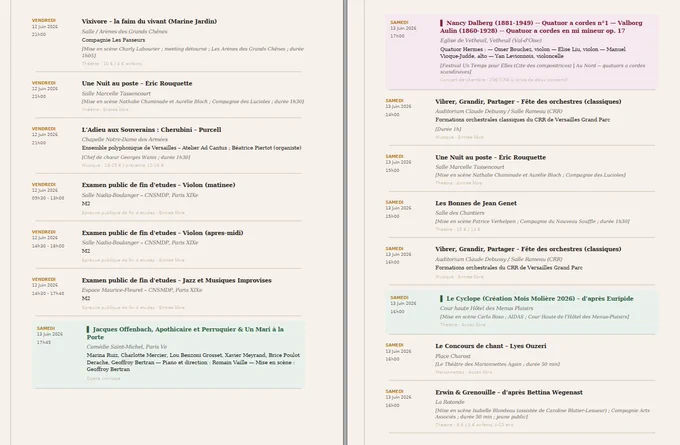Click the "Festival Un Temps pour Elles" note
This screenshot has width=680, height=445.
543,69
